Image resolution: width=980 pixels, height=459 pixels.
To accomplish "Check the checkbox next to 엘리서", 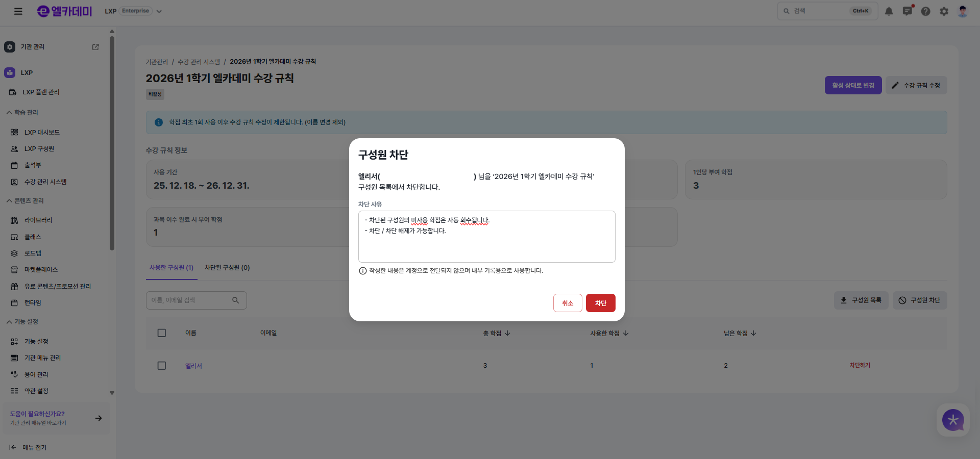I will tap(162, 365).
